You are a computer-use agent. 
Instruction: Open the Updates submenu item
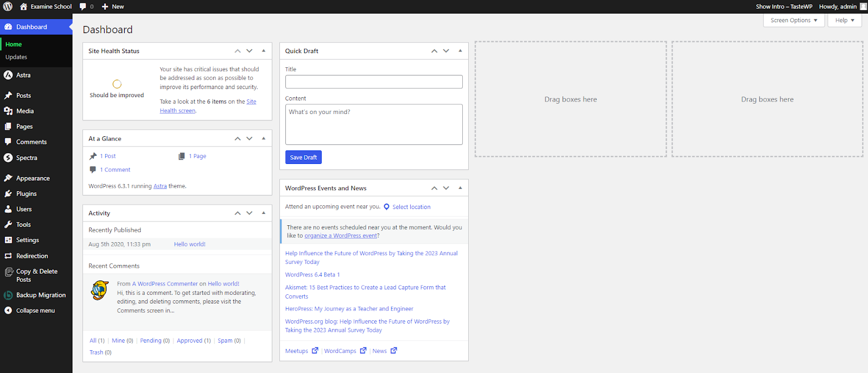[x=16, y=57]
